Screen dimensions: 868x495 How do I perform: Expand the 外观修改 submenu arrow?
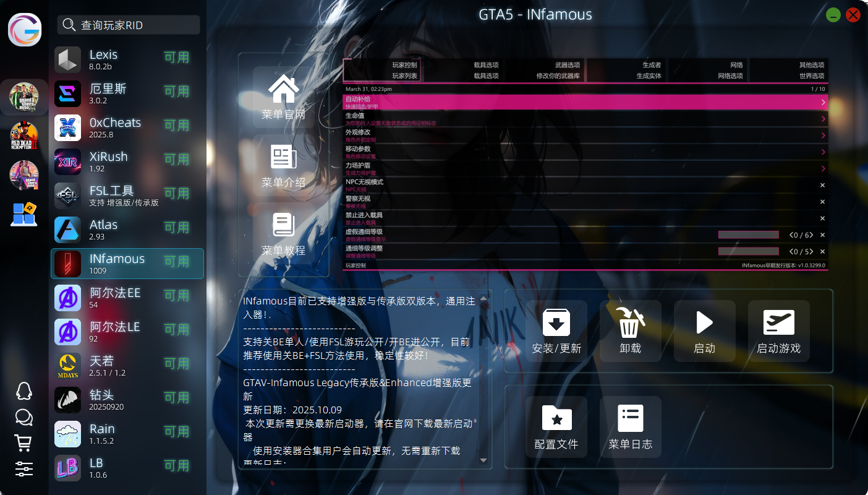823,136
